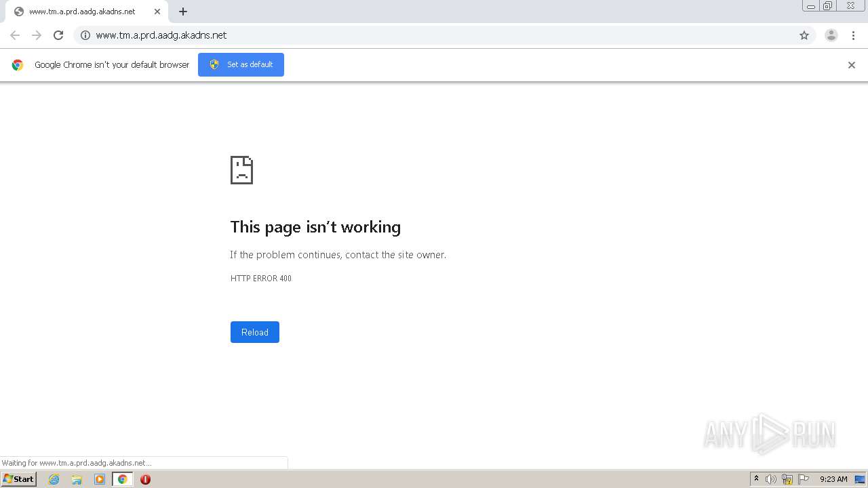Viewport: 868px width, 488px height.
Task: Click the Show desktop button in the tray
Action: pos(860,479)
